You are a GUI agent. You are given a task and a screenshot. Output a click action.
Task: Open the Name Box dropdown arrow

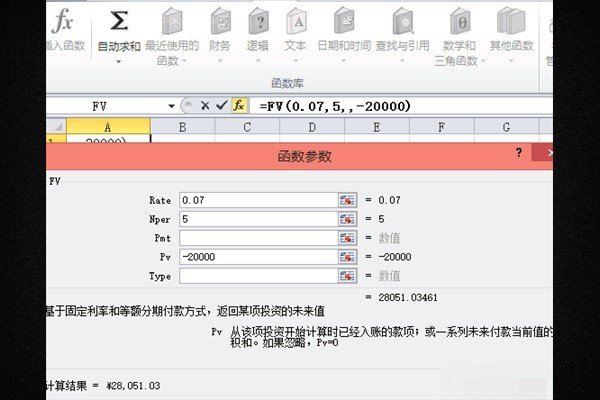point(171,106)
